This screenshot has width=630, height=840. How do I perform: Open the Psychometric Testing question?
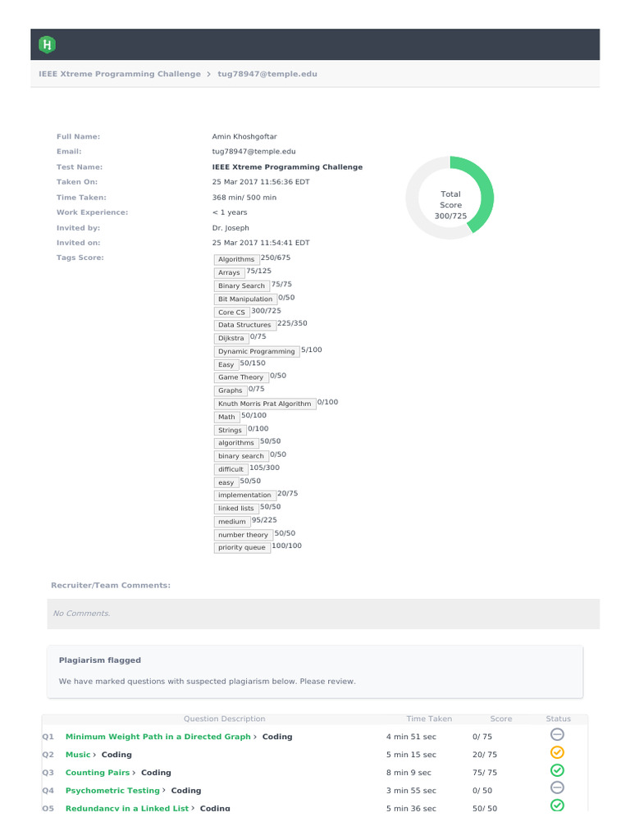[112, 791]
